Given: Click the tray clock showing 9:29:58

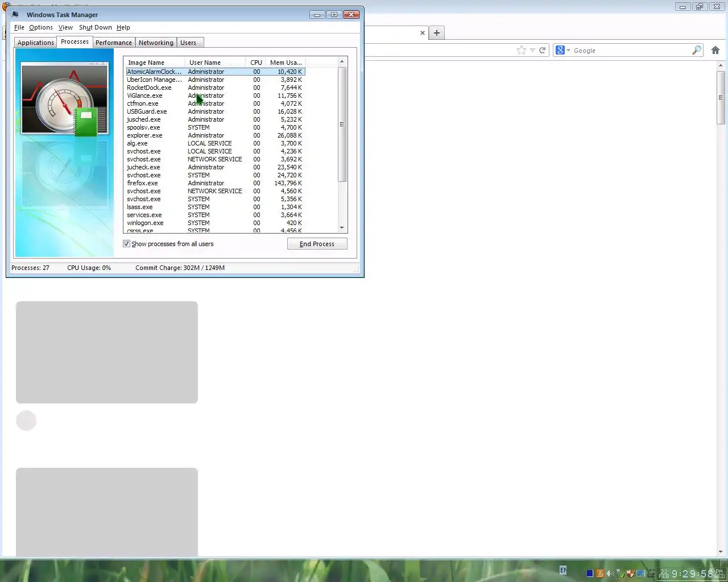Looking at the screenshot, I should [x=692, y=573].
